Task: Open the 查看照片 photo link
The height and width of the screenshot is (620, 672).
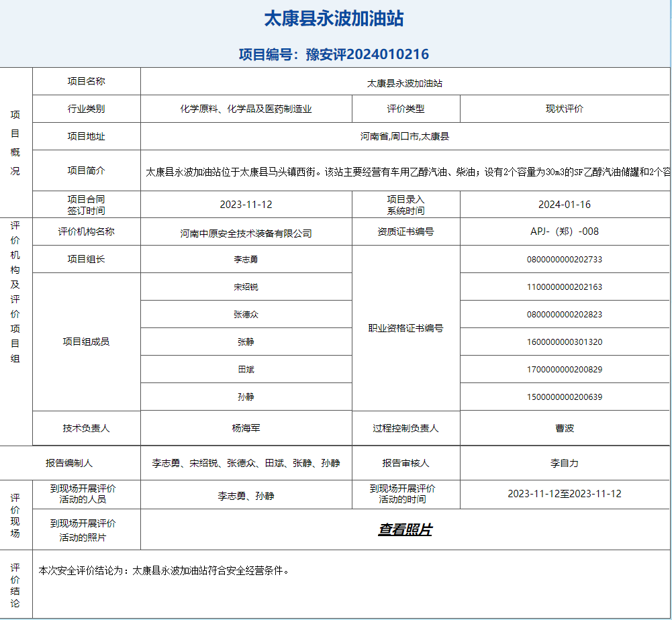Action: pos(405,530)
